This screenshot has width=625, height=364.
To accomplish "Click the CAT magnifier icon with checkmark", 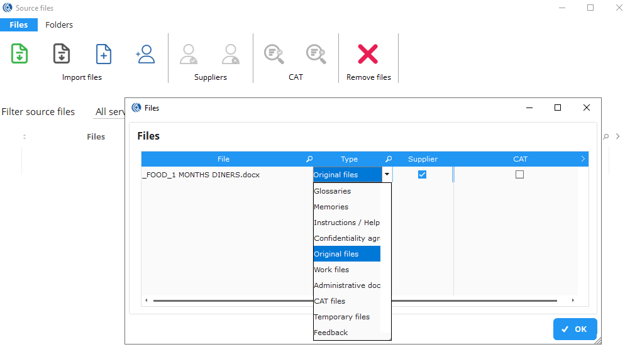I will [x=274, y=54].
